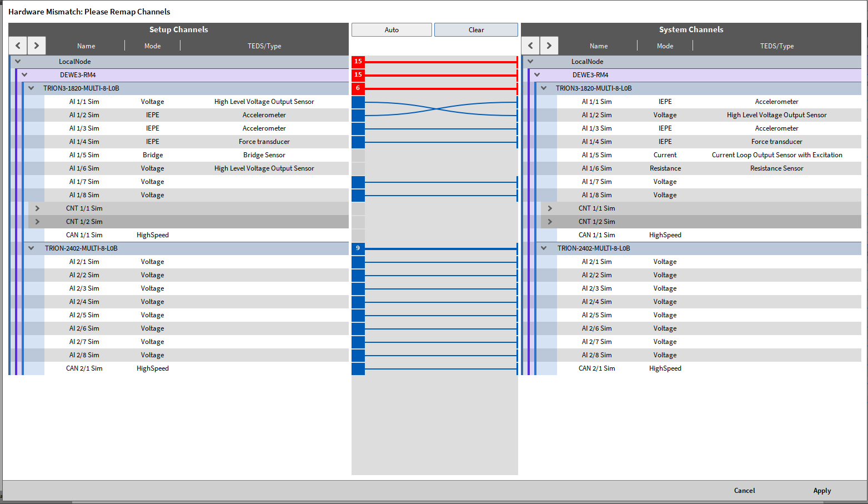Click the right arrow in System Channels header

[x=549, y=46]
